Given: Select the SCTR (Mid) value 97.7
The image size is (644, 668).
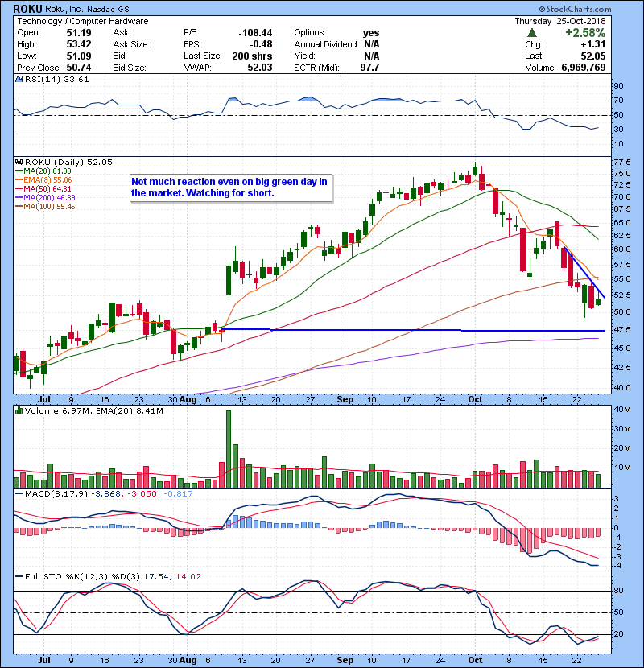Looking at the screenshot, I should [369, 68].
